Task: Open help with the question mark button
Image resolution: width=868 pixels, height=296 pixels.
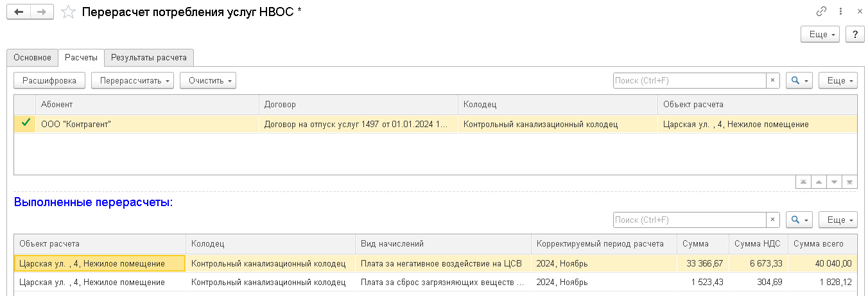Action: (x=855, y=35)
